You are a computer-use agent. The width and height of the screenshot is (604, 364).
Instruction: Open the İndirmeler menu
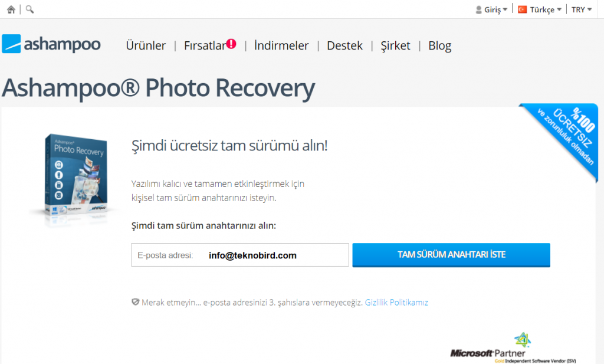(x=281, y=45)
